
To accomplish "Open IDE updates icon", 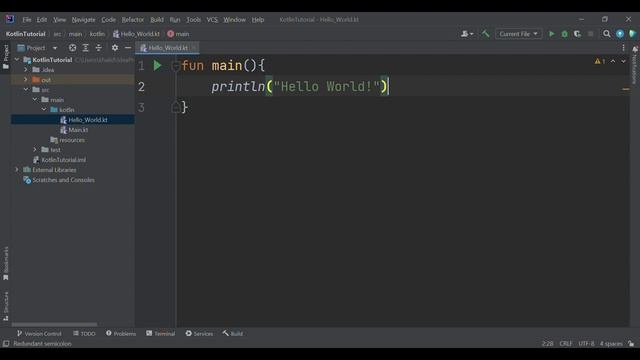I will click(x=620, y=34).
